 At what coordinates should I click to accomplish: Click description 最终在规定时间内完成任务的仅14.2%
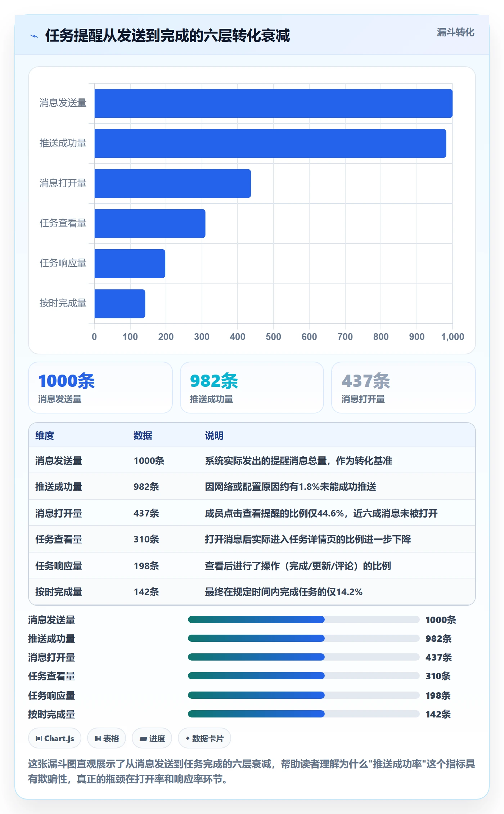pyautogui.click(x=284, y=592)
